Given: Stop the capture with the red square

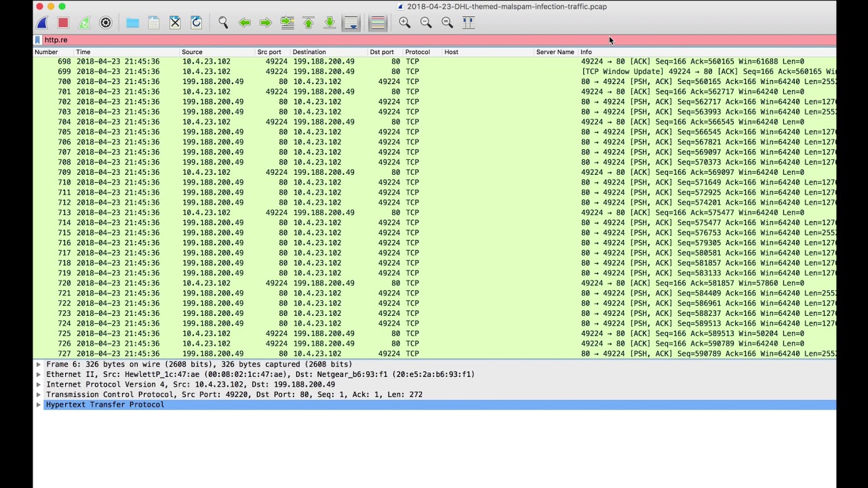Looking at the screenshot, I should (63, 22).
